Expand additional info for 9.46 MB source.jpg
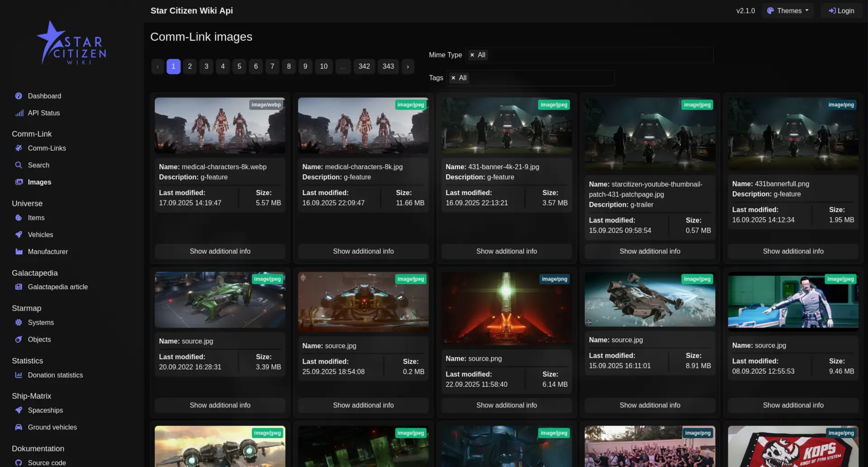This screenshot has width=868, height=467. (793, 405)
